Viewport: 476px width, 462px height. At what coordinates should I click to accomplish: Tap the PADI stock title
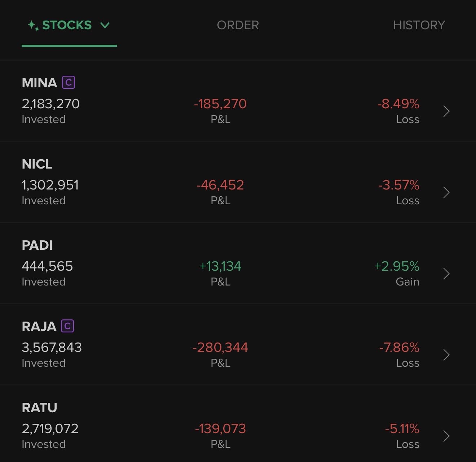(37, 245)
